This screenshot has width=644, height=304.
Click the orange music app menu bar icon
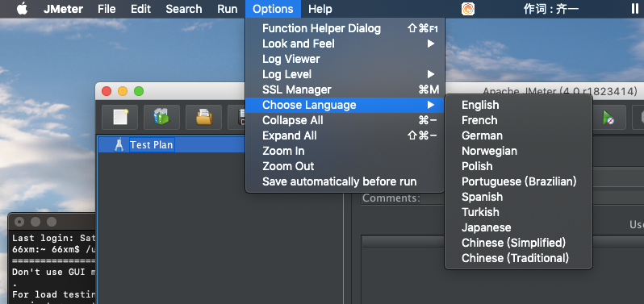pyautogui.click(x=468, y=9)
